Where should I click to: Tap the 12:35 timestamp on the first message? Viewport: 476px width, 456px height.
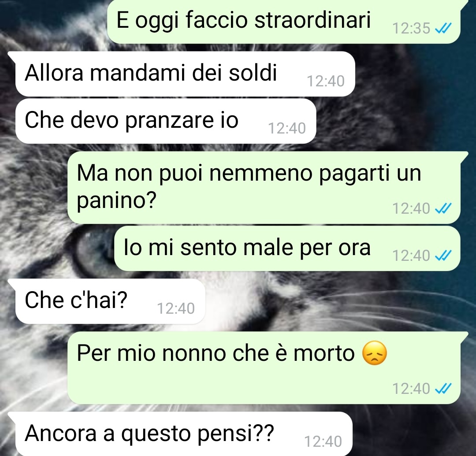click(411, 29)
